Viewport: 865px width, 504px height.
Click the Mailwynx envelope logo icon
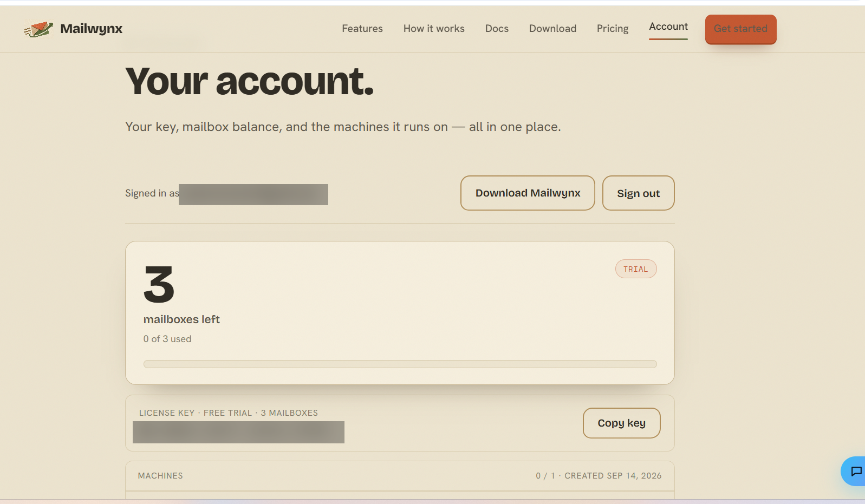coord(38,29)
